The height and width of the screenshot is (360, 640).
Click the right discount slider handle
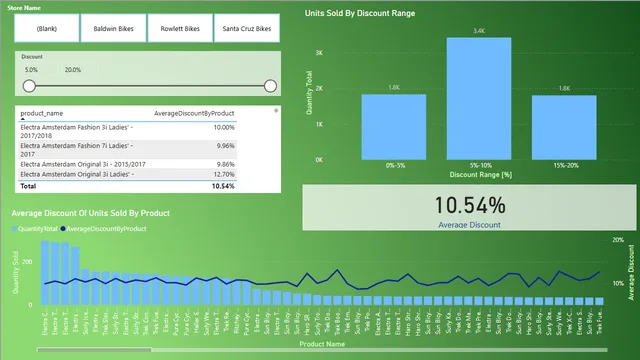click(x=270, y=86)
